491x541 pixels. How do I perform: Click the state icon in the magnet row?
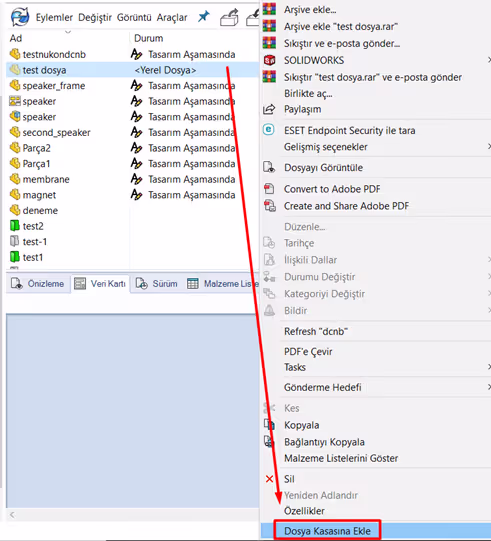coord(137,195)
